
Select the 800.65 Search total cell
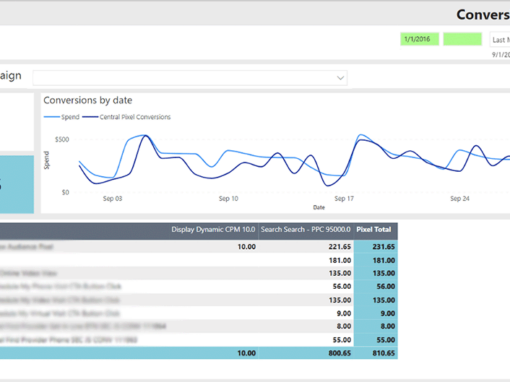point(340,353)
